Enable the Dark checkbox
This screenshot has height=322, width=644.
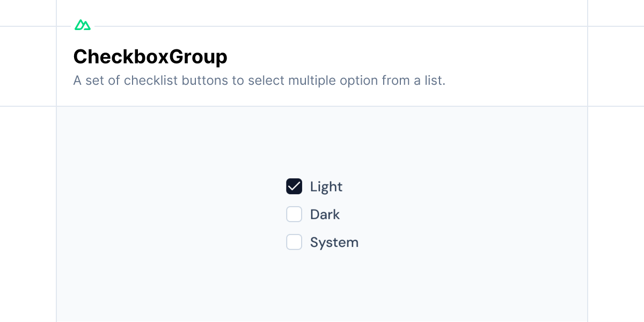[294, 214]
